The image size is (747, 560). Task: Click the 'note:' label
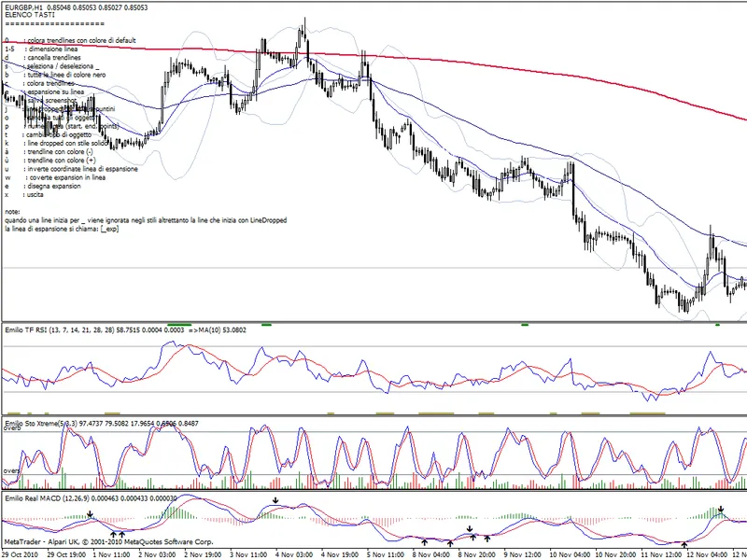point(12,212)
